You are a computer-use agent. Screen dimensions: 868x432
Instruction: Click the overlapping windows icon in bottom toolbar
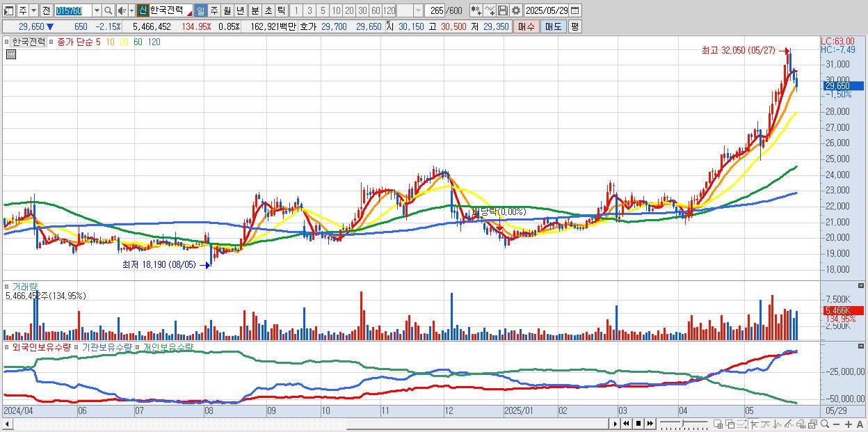click(x=730, y=424)
